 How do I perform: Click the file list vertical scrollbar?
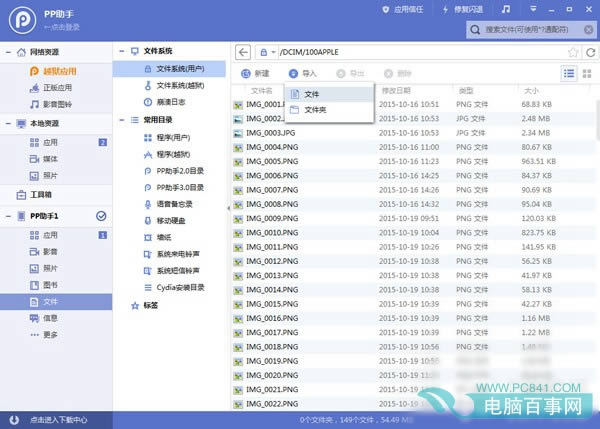[598, 119]
